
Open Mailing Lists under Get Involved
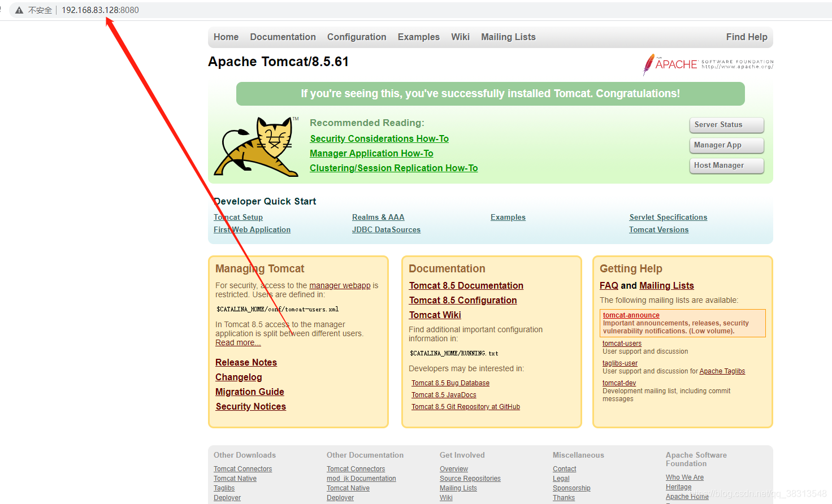click(x=458, y=488)
